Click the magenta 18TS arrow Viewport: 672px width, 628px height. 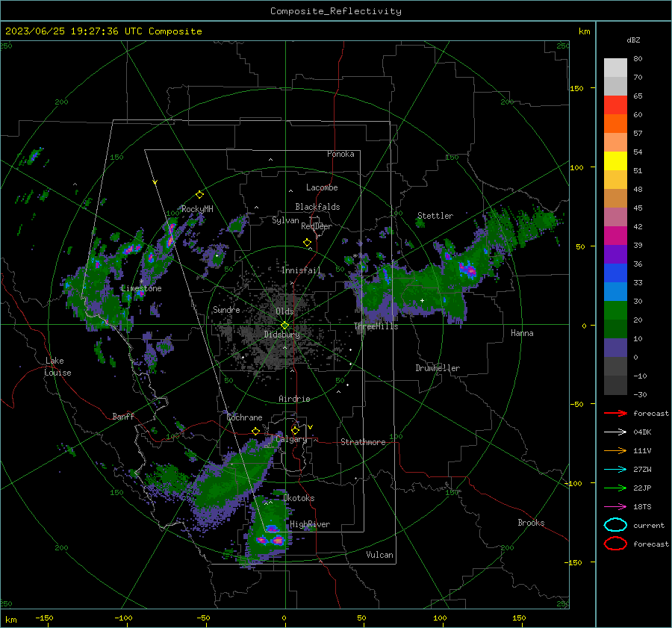tap(615, 507)
